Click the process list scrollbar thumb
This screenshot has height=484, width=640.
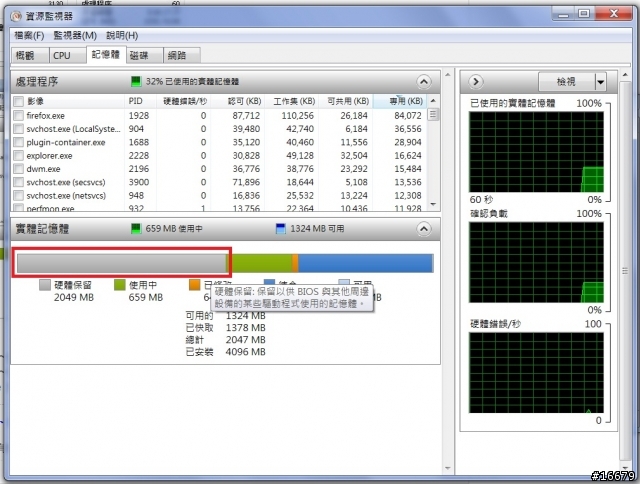[x=433, y=114]
